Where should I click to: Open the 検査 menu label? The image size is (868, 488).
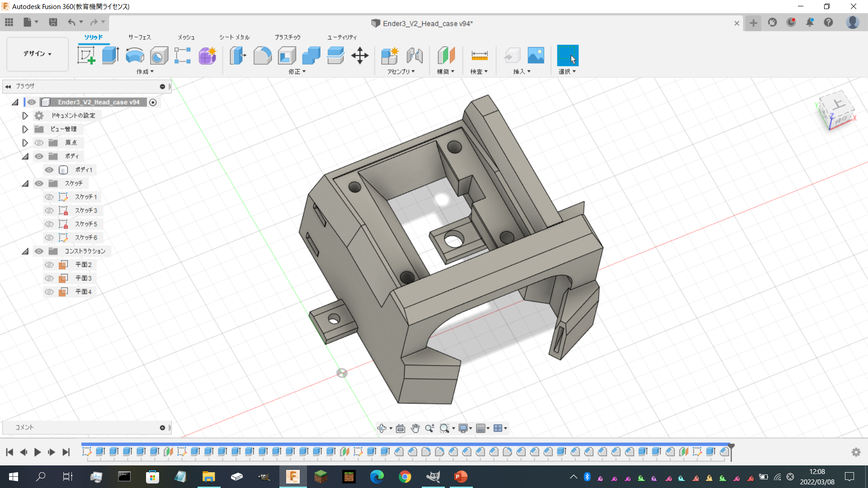tap(479, 71)
